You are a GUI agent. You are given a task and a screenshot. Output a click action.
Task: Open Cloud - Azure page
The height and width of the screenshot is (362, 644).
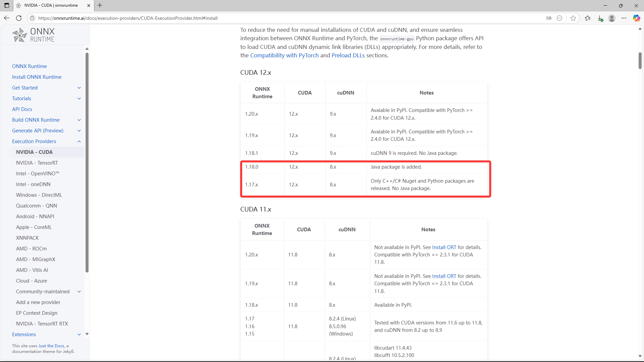click(32, 281)
